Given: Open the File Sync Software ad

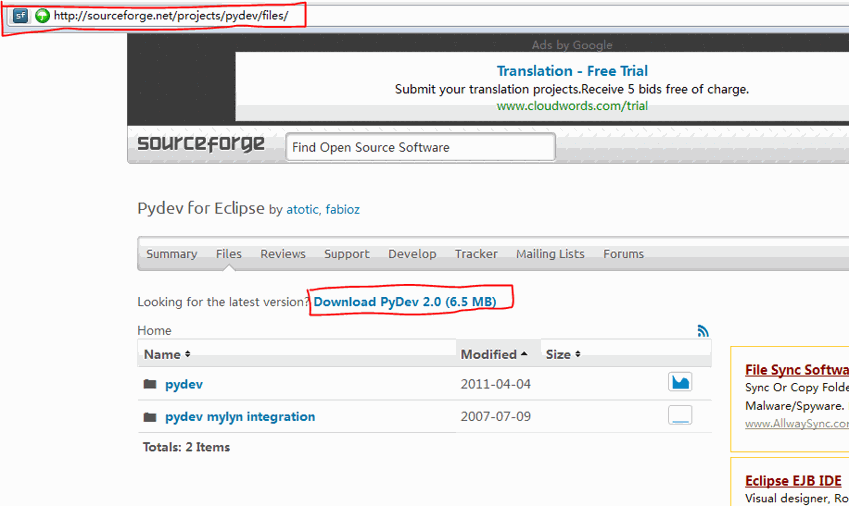Looking at the screenshot, I should tap(796, 370).
